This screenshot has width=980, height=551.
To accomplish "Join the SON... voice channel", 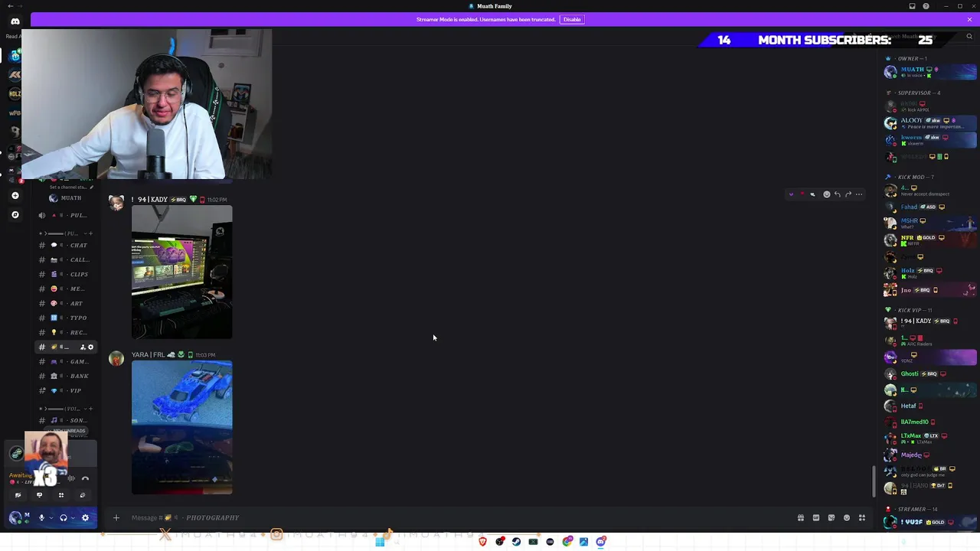I will (67, 420).
